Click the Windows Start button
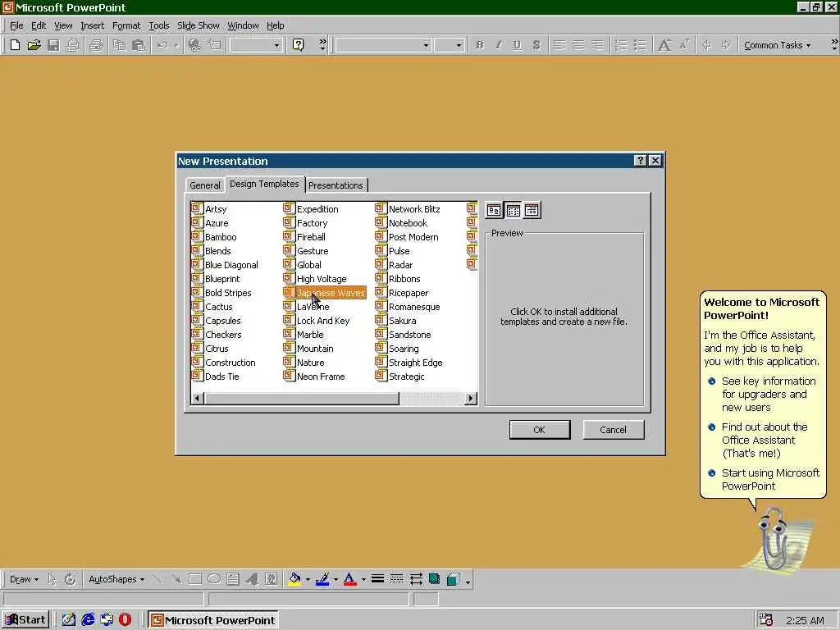This screenshot has height=630, width=840. pos(25,620)
